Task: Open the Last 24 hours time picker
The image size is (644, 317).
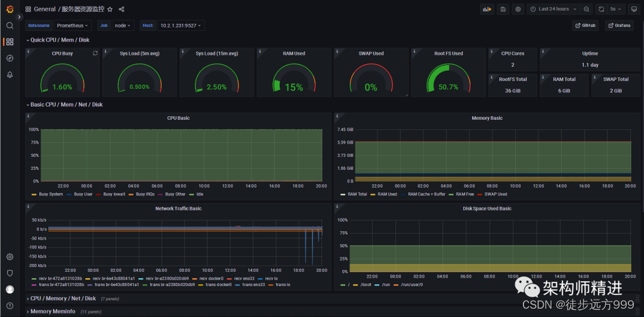Action: click(x=553, y=9)
